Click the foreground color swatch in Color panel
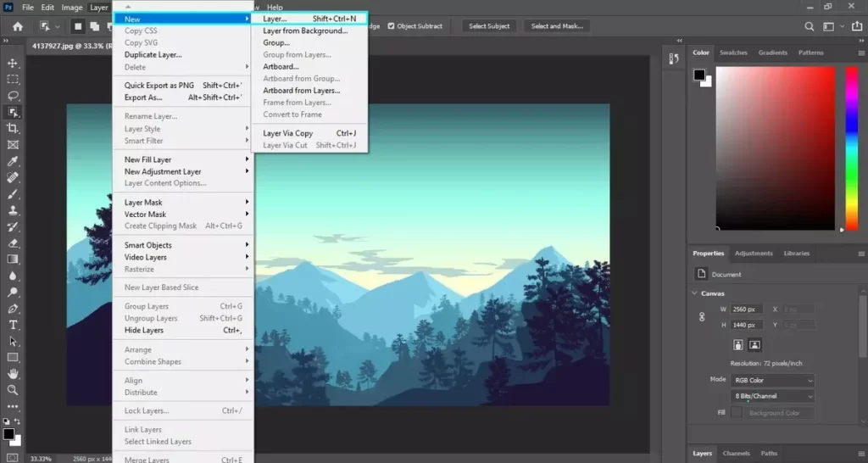The width and height of the screenshot is (868, 463). tap(699, 75)
